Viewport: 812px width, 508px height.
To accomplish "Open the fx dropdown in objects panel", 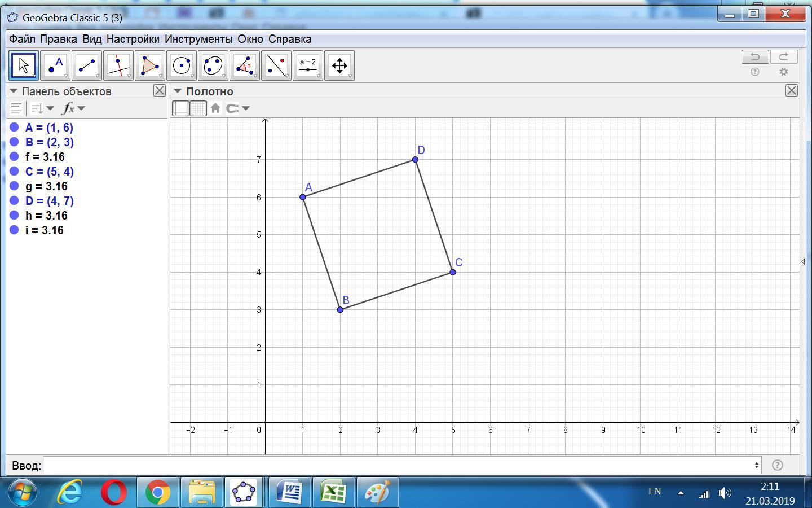I will pyautogui.click(x=73, y=108).
